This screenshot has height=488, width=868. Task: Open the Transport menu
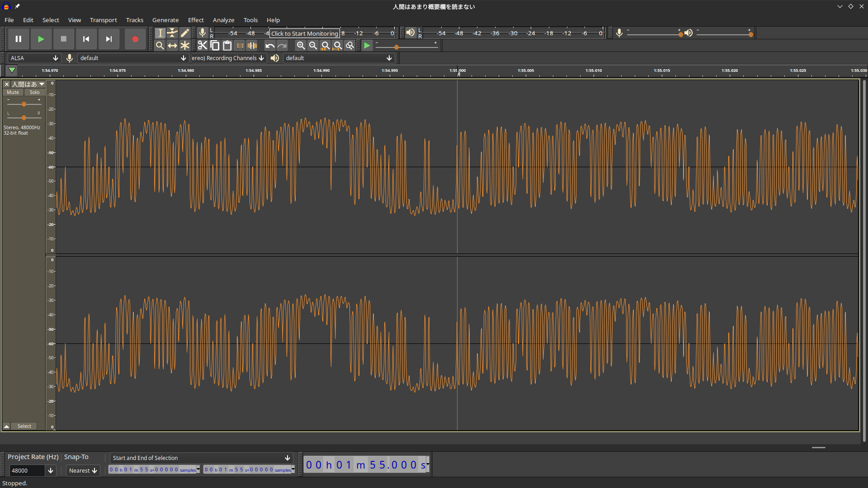103,20
